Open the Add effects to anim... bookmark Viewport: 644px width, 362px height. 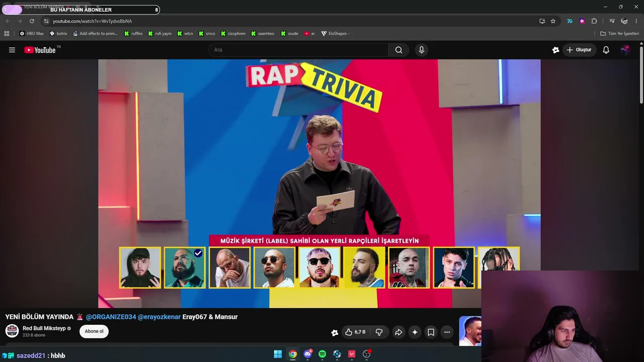pyautogui.click(x=95, y=34)
